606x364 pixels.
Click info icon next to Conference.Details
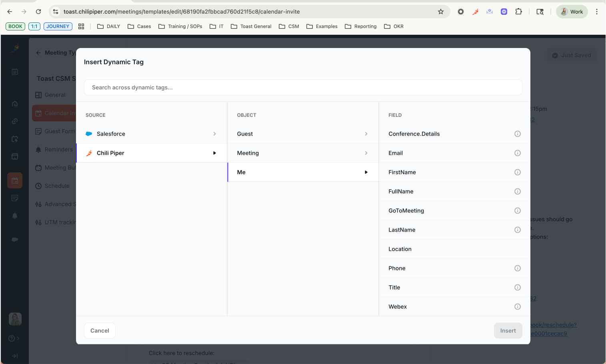517,134
